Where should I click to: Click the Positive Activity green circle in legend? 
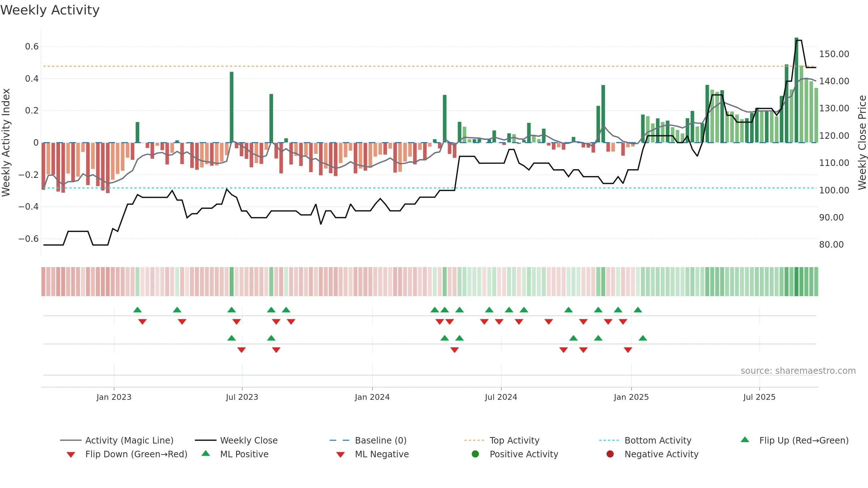tap(475, 454)
